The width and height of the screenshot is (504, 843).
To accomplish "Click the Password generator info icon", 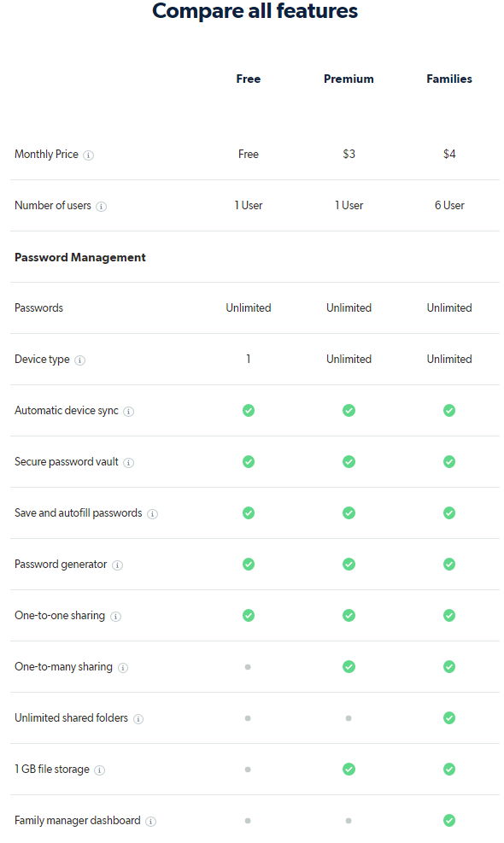I will pyautogui.click(x=117, y=565).
